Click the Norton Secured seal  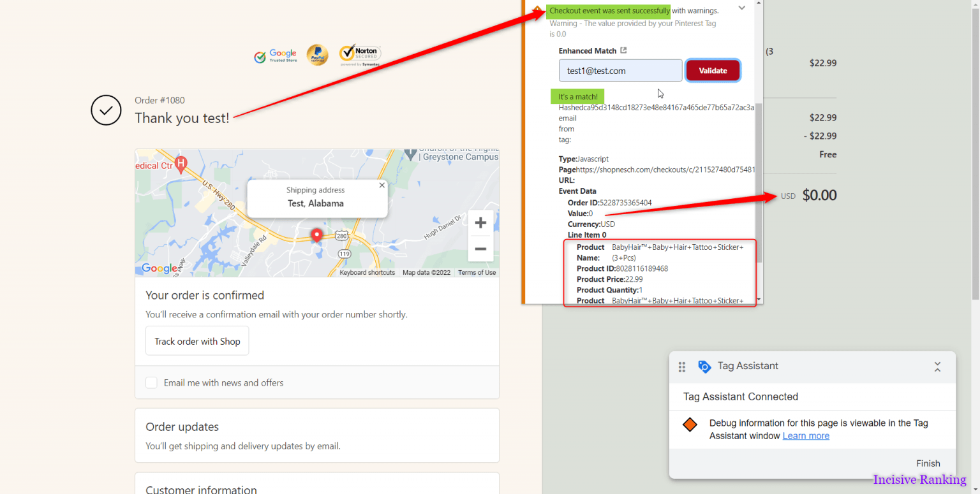[x=359, y=54]
